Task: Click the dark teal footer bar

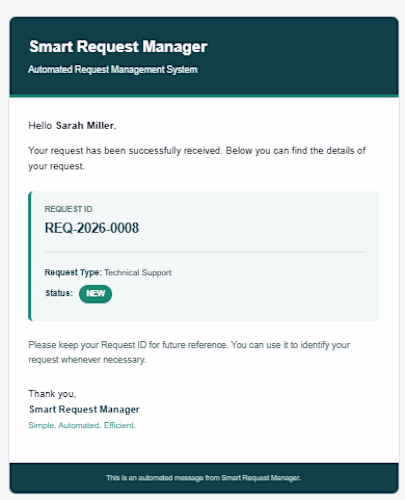Action: pyautogui.click(x=204, y=478)
